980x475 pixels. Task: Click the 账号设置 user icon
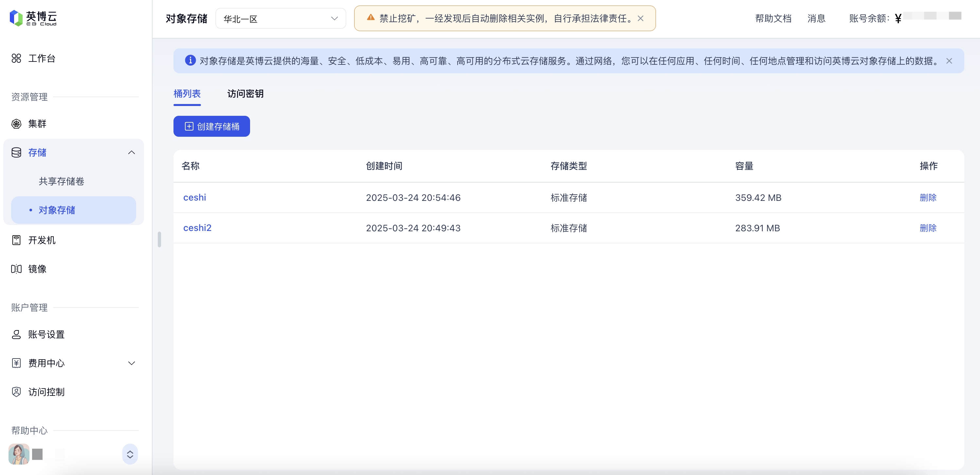point(16,334)
